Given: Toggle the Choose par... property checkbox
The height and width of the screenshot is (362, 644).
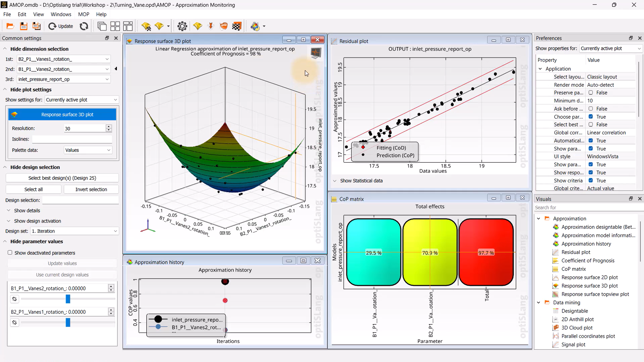Looking at the screenshot, I should click(591, 116).
